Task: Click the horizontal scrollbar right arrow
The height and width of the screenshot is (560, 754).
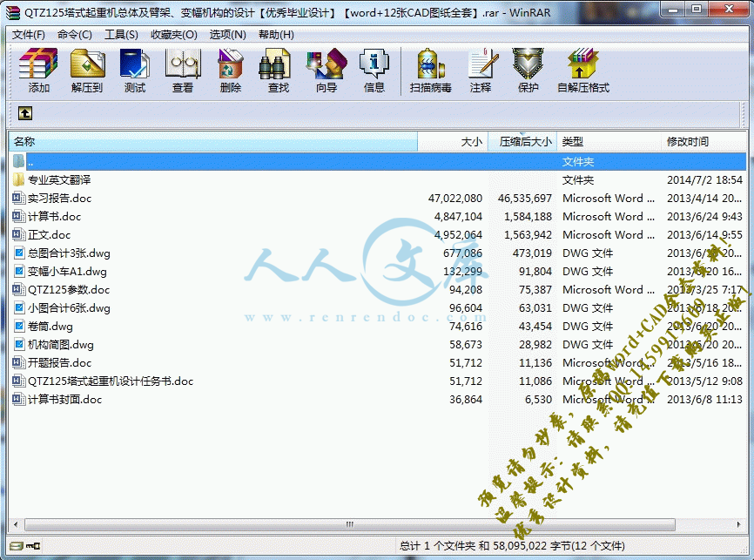Action: (x=739, y=524)
